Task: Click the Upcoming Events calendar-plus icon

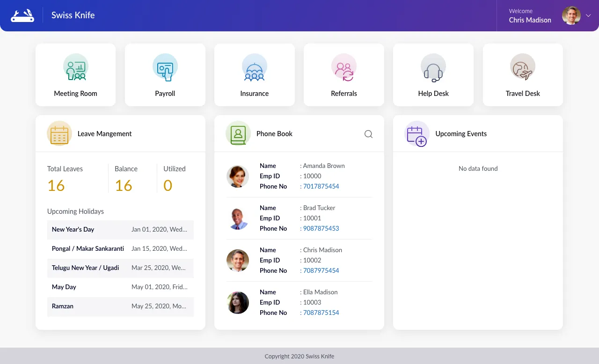Action: [416, 134]
